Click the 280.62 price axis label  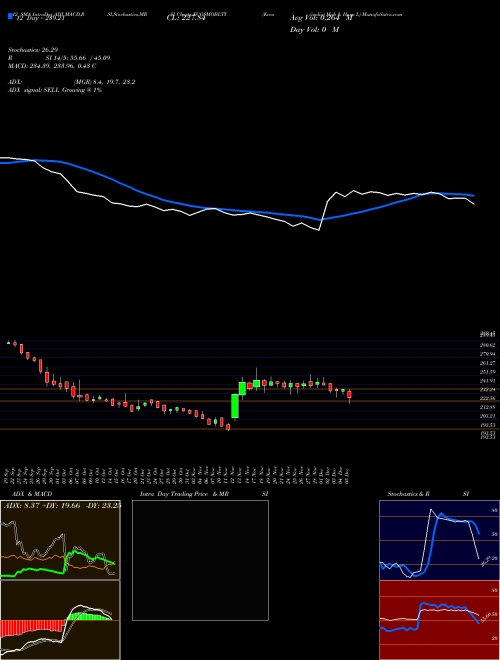click(488, 345)
